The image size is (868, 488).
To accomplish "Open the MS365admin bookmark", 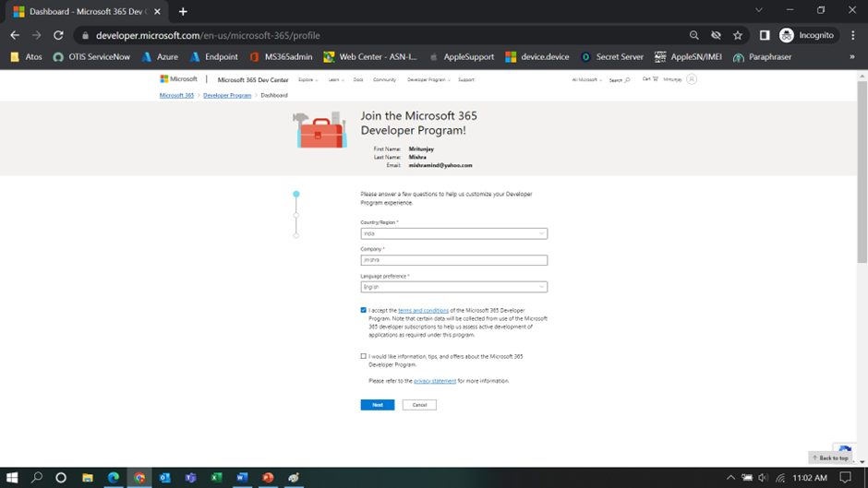I will pyautogui.click(x=281, y=57).
